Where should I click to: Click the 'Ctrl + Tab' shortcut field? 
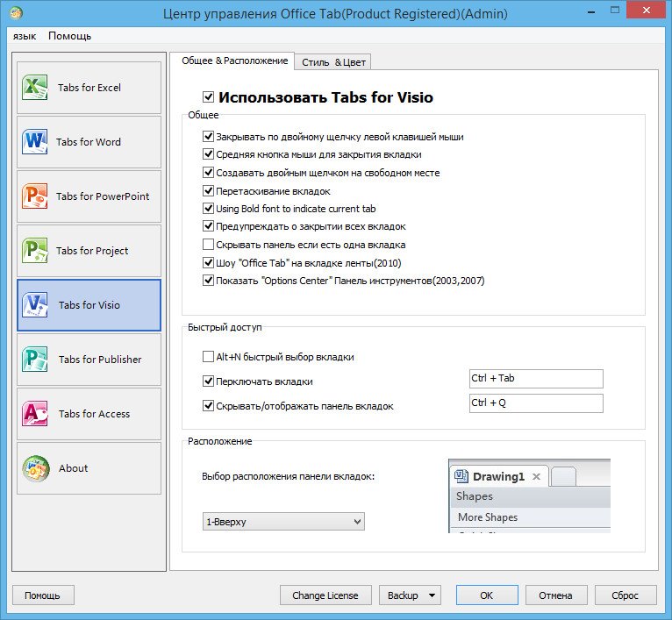tap(536, 378)
